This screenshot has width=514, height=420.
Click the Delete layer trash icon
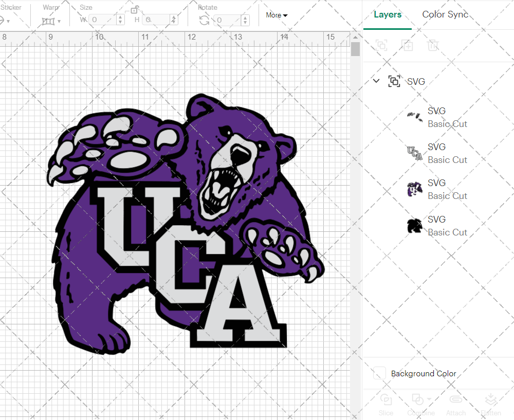pyautogui.click(x=433, y=45)
